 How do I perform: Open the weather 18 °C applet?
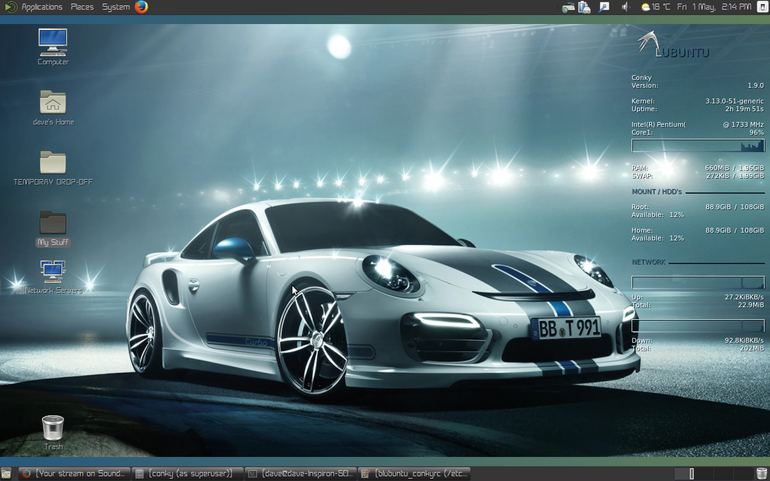click(656, 7)
